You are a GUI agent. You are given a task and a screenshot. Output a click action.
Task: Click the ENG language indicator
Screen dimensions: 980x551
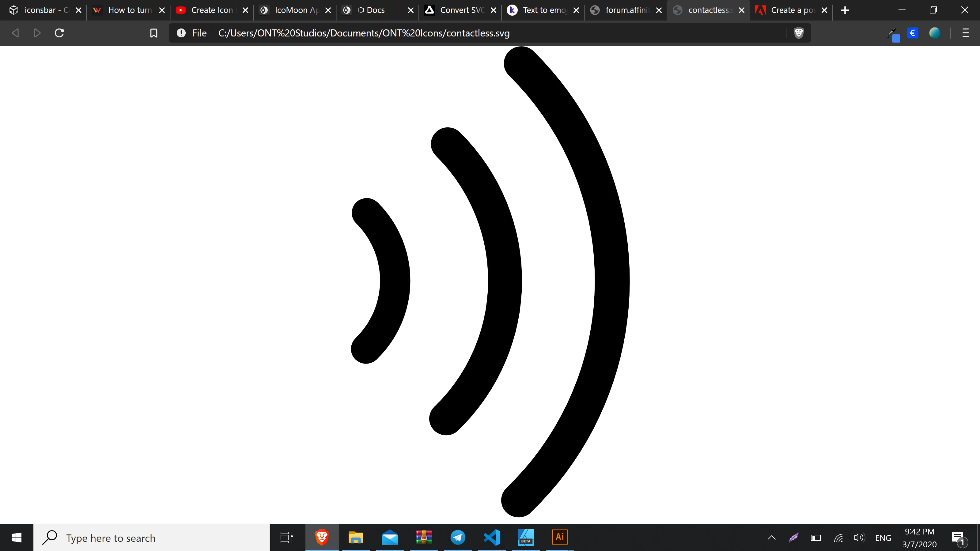(x=883, y=538)
